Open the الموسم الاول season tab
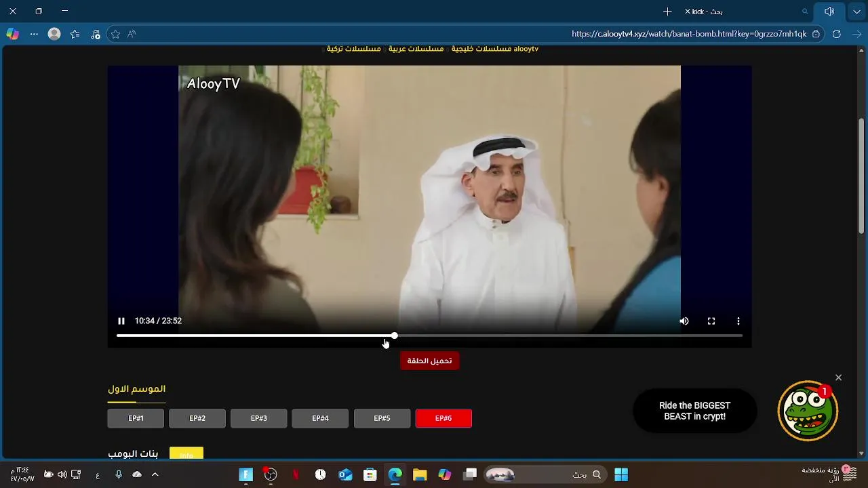868x488 pixels. point(136,389)
